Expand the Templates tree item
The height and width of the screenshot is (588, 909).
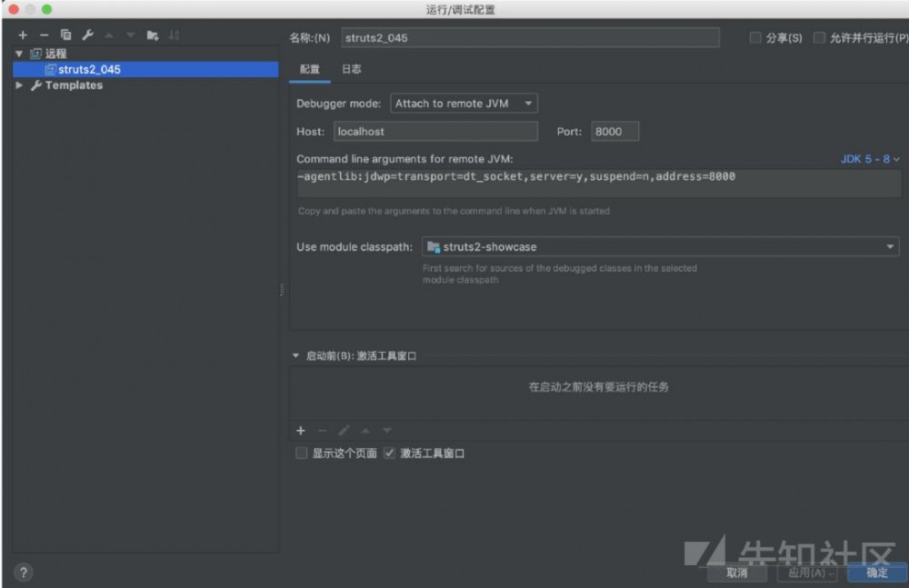pos(19,85)
